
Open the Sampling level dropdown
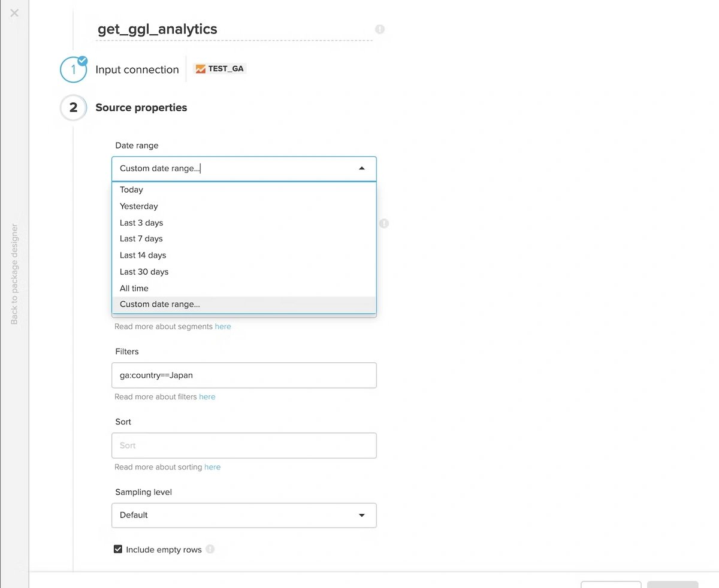244,515
